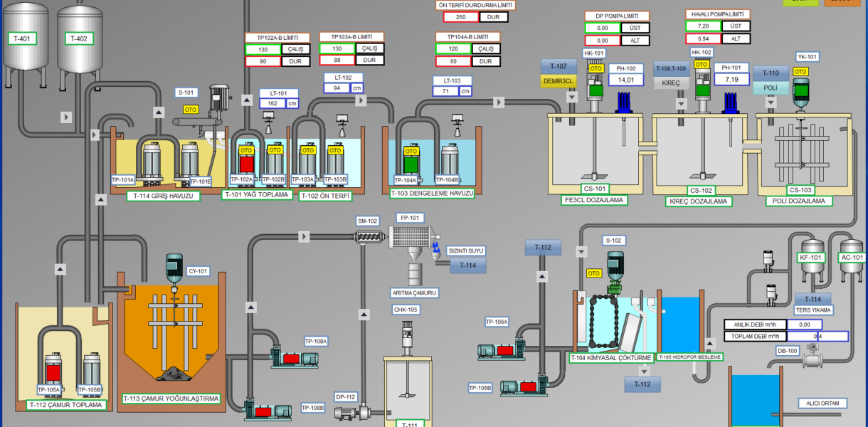Click the T-401 storage silo
This screenshot has height=427, width=868.
pyautogui.click(x=25, y=39)
